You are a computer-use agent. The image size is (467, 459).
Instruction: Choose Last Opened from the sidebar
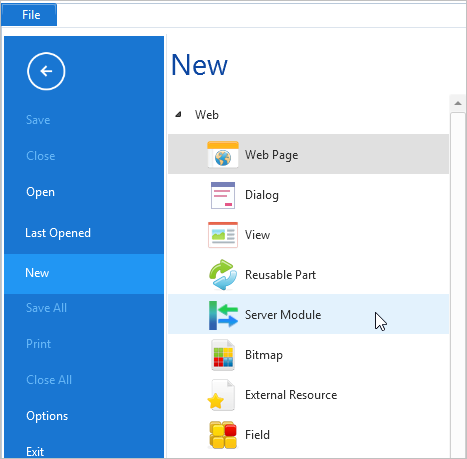click(x=58, y=233)
